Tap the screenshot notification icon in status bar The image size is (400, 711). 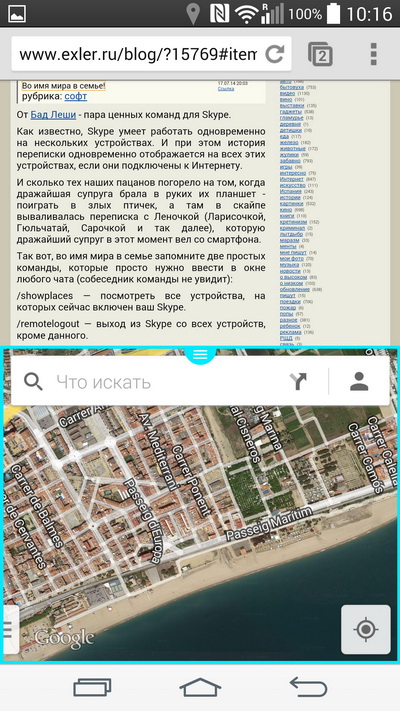click(17, 13)
